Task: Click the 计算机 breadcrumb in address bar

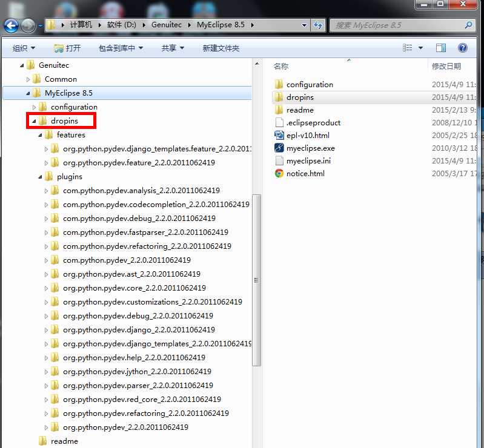Action: 81,25
